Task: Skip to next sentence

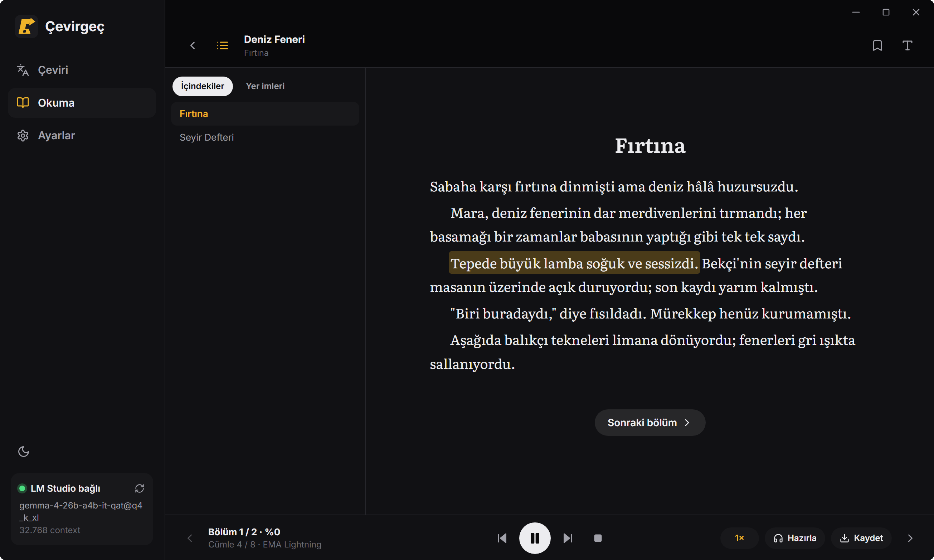Action: (x=568, y=538)
